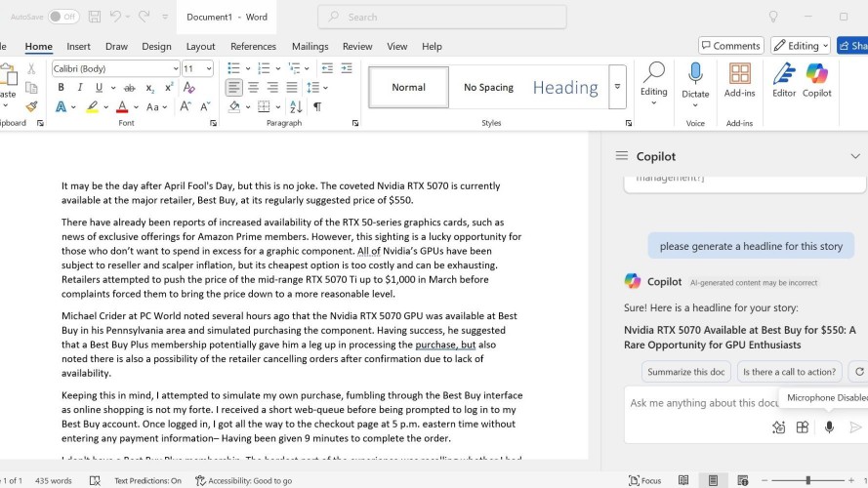This screenshot has height=488, width=868.
Task: Click the Comments button
Action: (730, 45)
